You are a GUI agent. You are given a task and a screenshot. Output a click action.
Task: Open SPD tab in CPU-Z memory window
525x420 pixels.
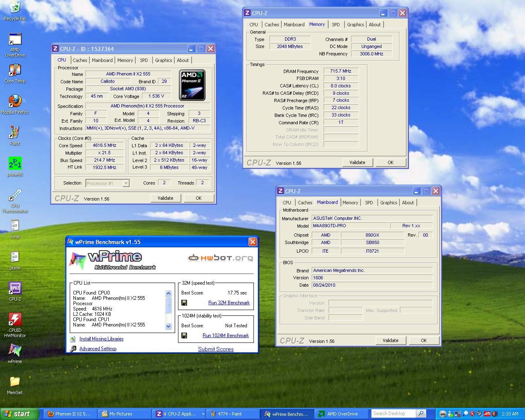tap(336, 25)
